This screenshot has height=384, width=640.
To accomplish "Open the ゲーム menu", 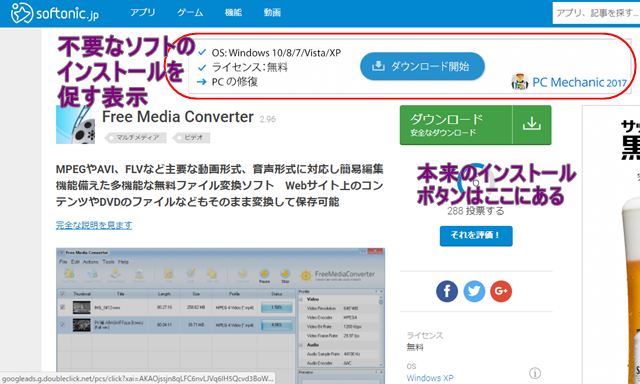I will [x=190, y=13].
